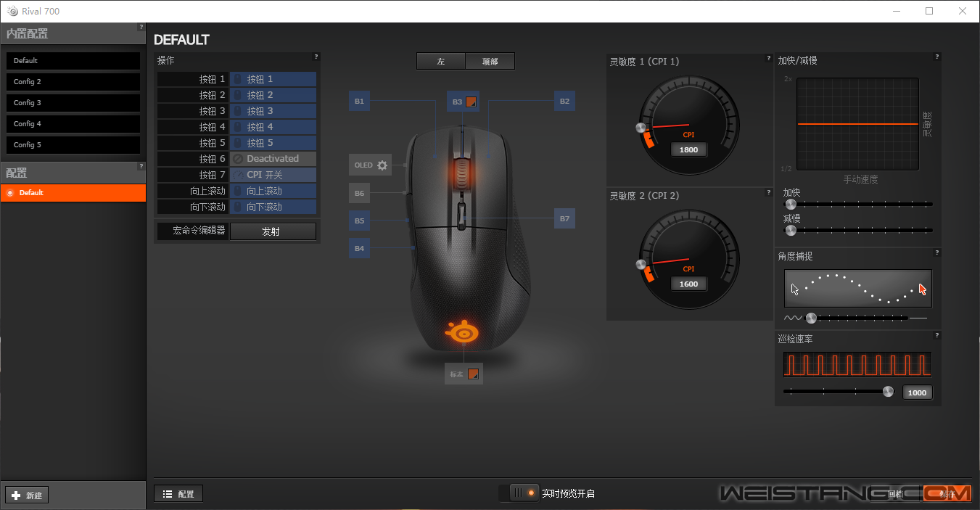
Task: Switch to the 顶部 mouse view tab
Action: point(490,62)
